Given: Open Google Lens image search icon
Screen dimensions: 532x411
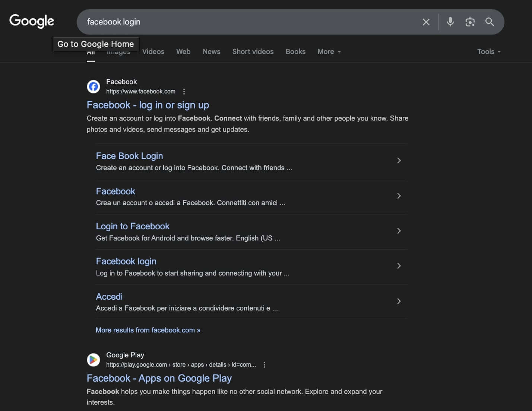Looking at the screenshot, I should pos(470,22).
